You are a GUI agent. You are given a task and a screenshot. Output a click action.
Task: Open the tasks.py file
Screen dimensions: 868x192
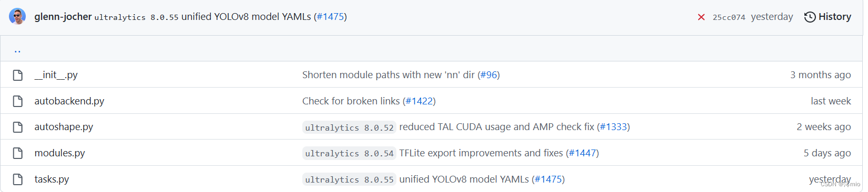(52, 179)
